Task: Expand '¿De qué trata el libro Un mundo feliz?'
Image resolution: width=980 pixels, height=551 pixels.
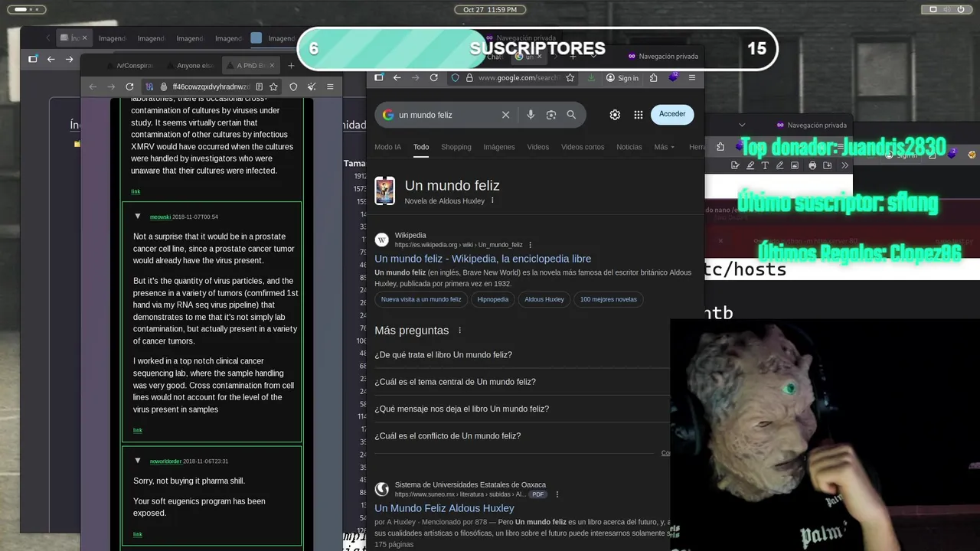Action: [522, 355]
